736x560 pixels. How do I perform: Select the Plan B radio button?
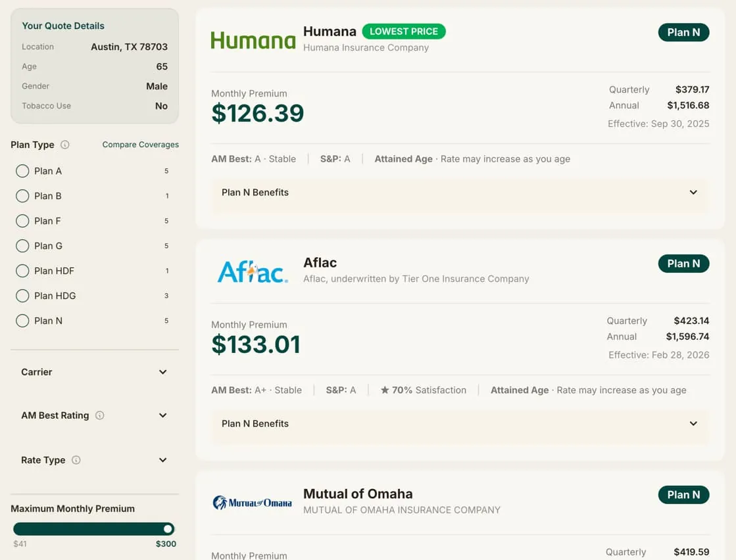(22, 196)
